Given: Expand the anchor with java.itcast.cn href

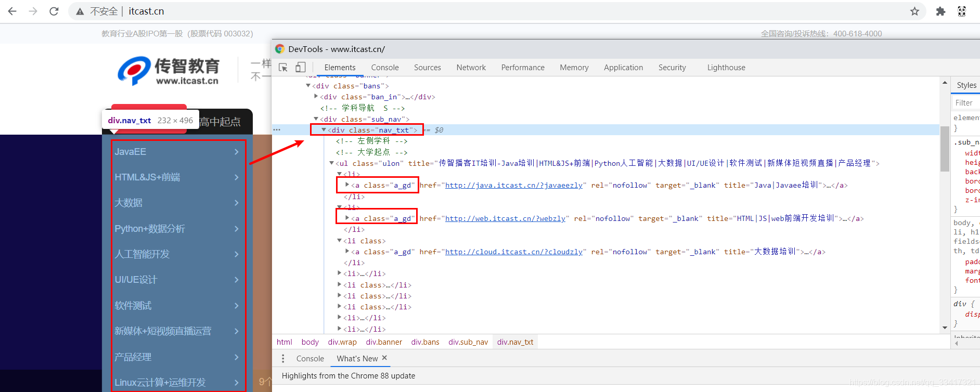Looking at the screenshot, I should click(347, 185).
